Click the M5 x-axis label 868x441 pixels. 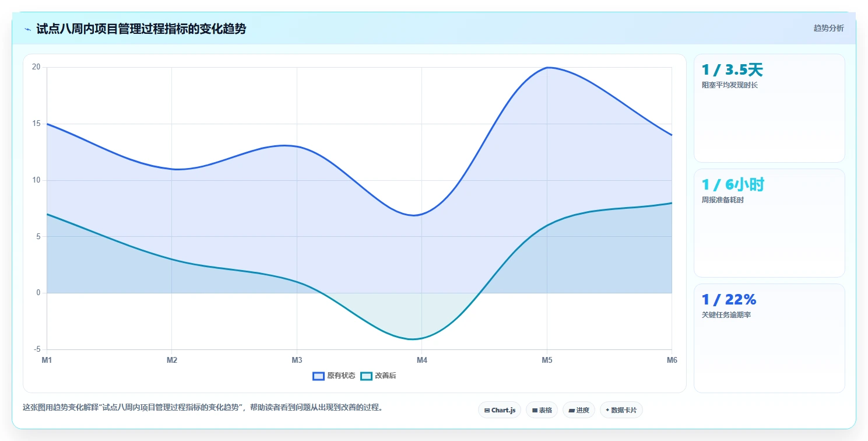click(547, 360)
